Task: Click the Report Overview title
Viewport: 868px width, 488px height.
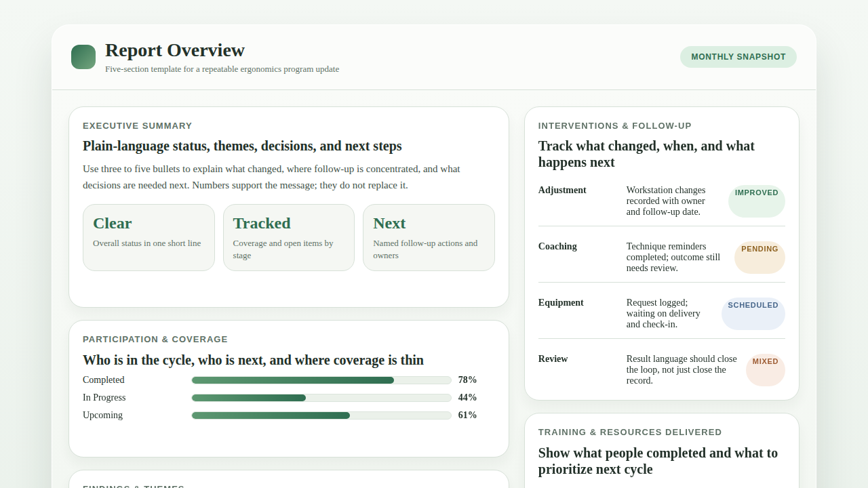Action: pos(175,50)
